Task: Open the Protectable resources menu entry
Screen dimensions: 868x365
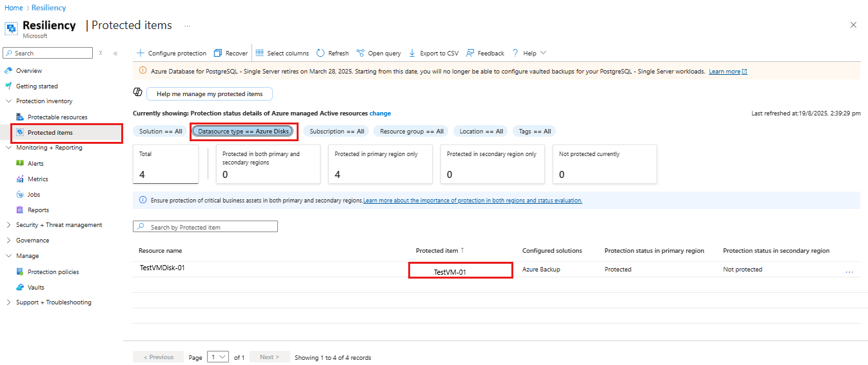Action: (57, 117)
